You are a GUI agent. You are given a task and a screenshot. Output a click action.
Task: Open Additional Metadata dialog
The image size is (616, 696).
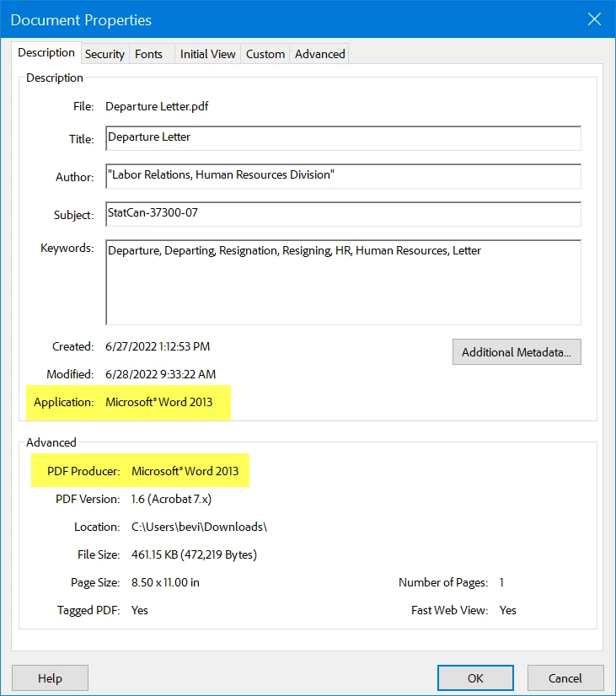click(x=517, y=352)
